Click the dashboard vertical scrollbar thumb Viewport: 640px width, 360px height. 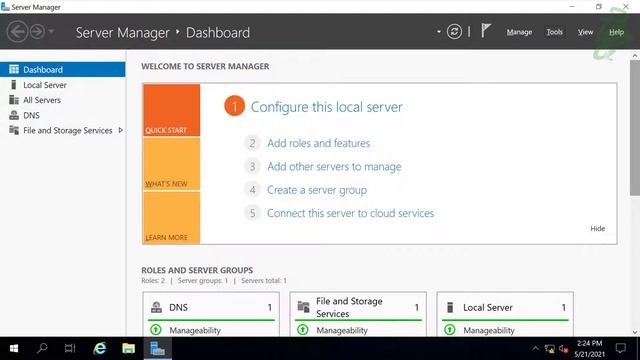(x=635, y=128)
